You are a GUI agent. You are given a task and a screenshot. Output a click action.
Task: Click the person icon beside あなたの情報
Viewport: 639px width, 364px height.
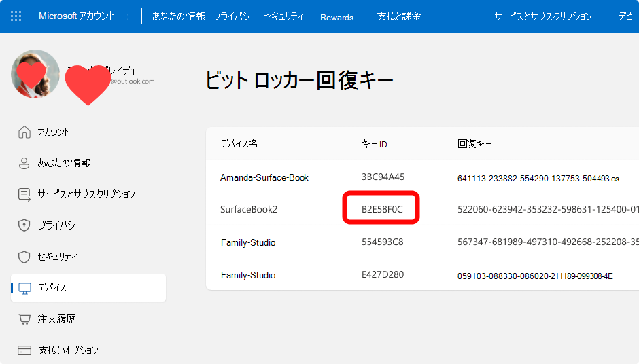click(x=24, y=163)
